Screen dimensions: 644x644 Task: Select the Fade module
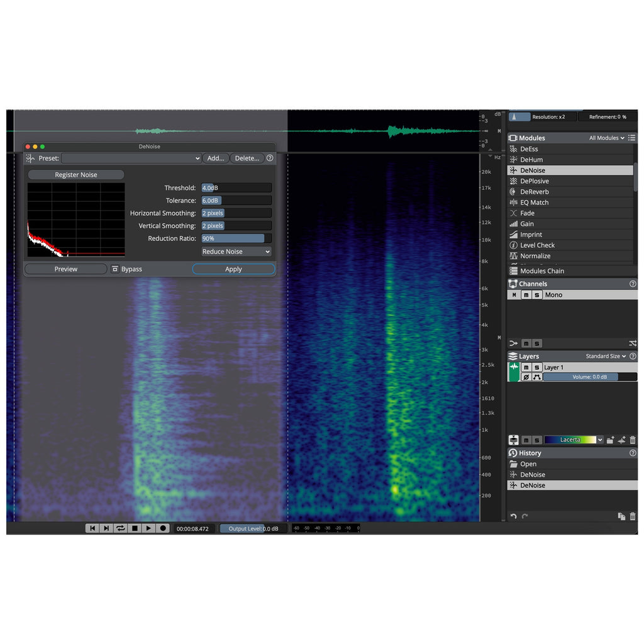[570, 213]
